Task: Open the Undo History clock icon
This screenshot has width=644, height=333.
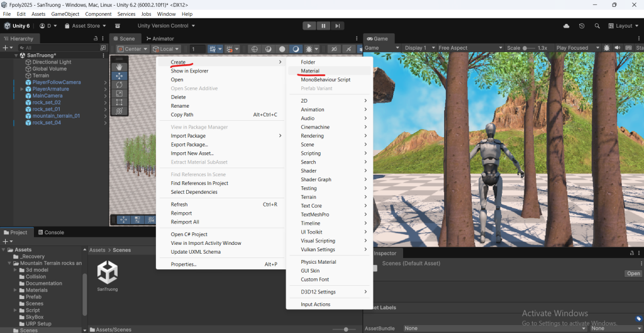Action: pyautogui.click(x=582, y=26)
